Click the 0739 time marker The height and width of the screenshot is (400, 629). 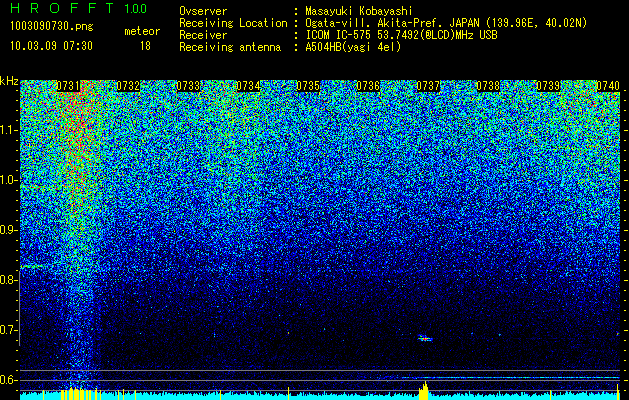coord(548,86)
